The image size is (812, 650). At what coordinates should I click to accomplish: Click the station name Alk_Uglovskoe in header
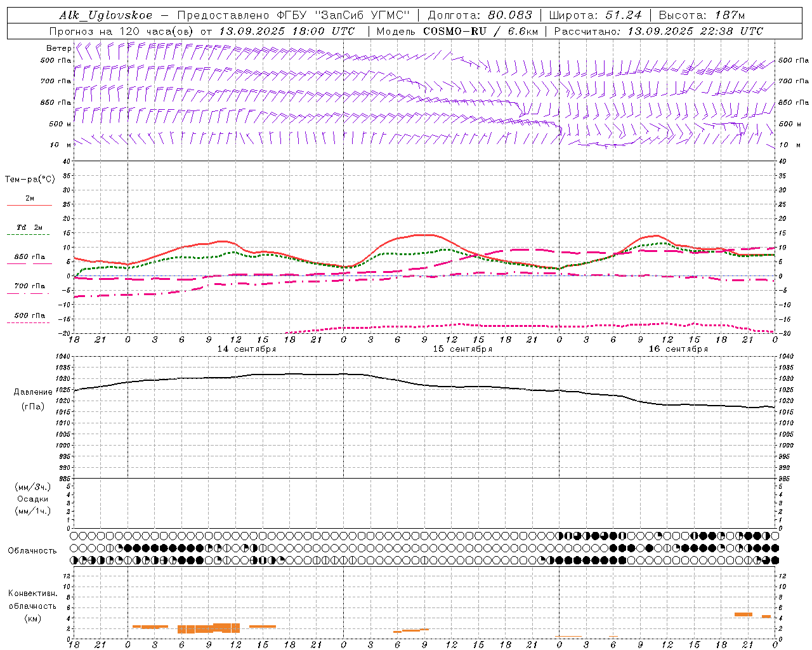[x=106, y=15]
